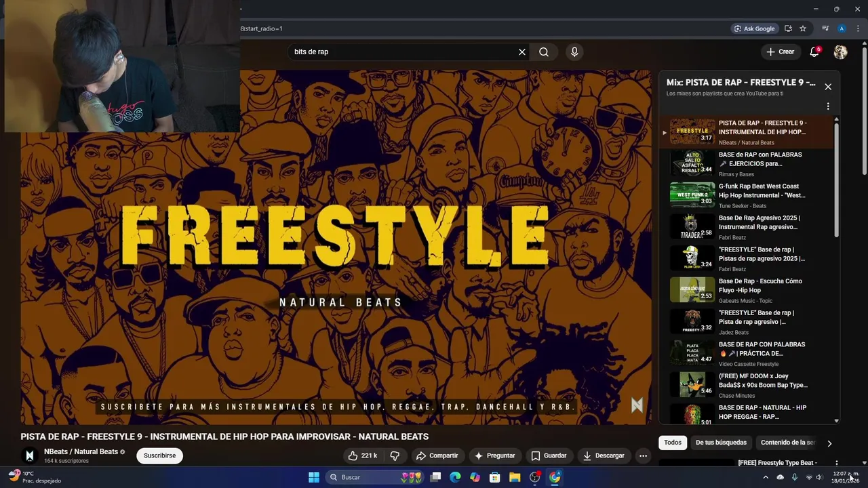
Task: Click Chrome icon in taskbar
Action: 555,477
